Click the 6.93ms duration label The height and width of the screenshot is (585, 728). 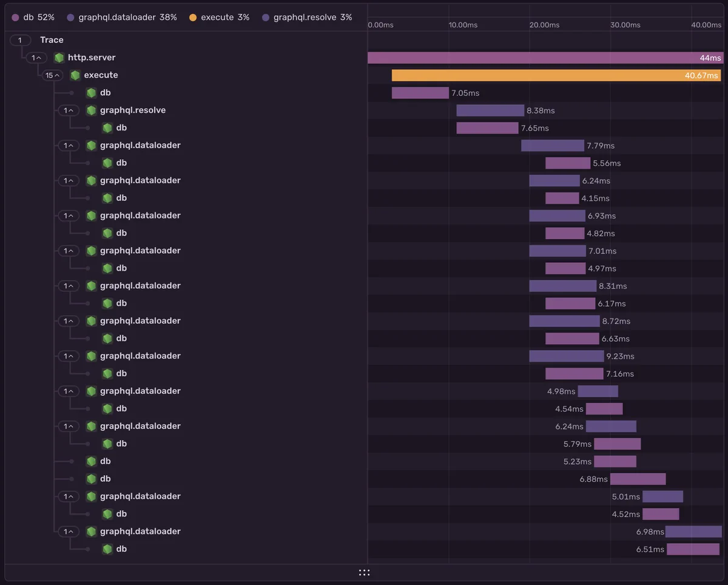coord(602,216)
